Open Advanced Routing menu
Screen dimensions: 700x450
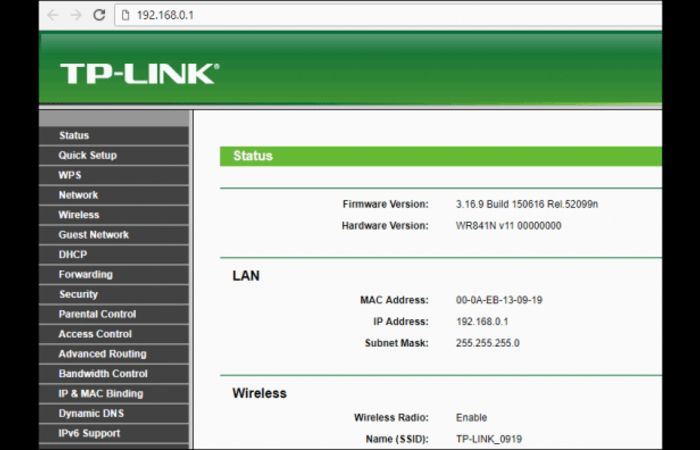tap(114, 354)
